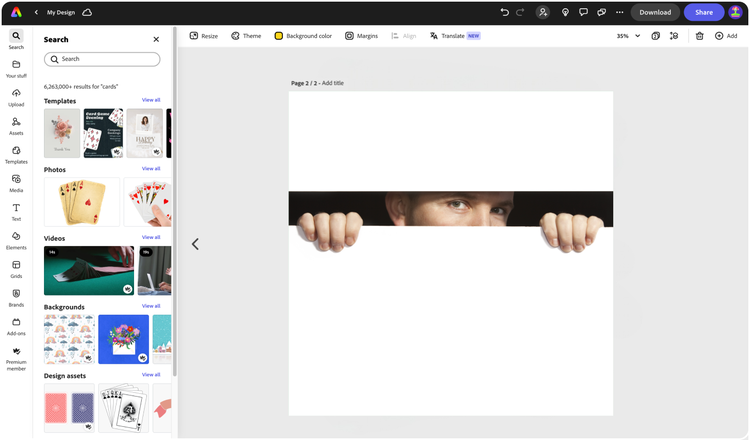Select the Text tool in sidebar
Viewport: 750px width, 440px height.
(x=16, y=212)
